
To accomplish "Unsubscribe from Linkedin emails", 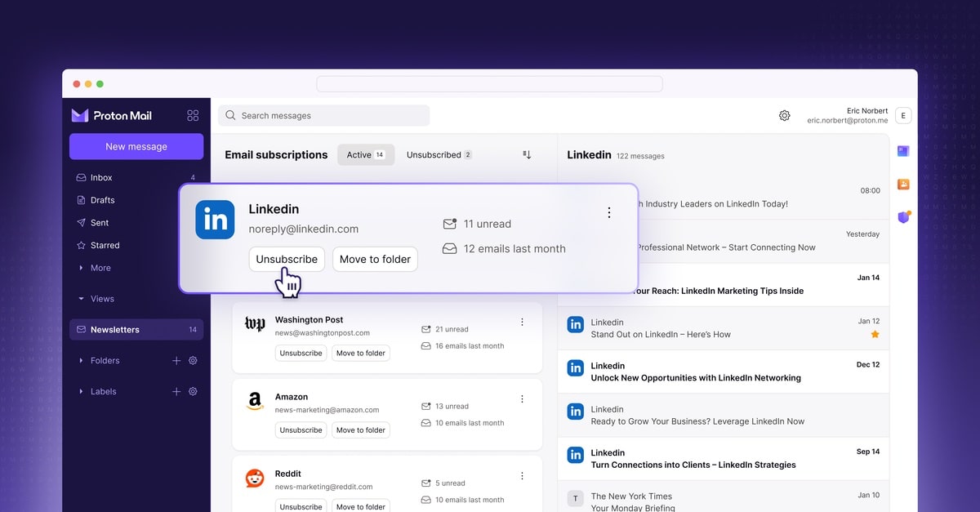I will point(287,260).
